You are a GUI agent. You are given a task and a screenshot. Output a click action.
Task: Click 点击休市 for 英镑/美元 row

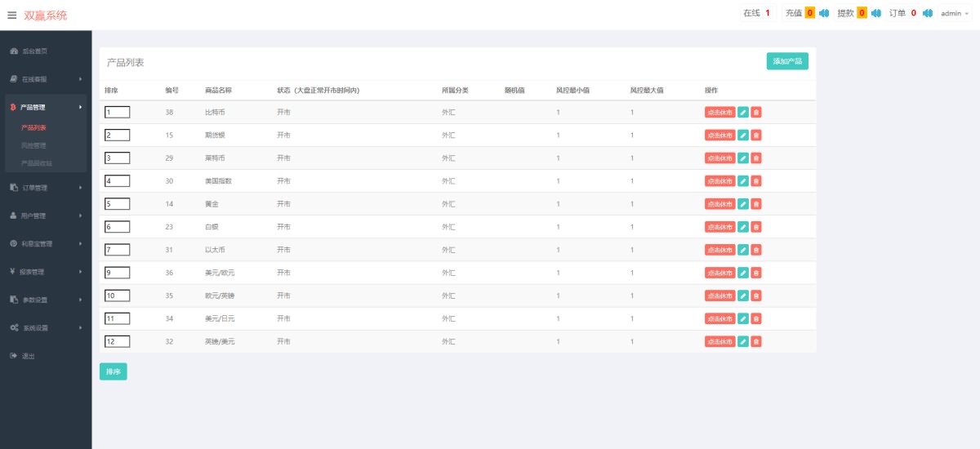(x=720, y=341)
